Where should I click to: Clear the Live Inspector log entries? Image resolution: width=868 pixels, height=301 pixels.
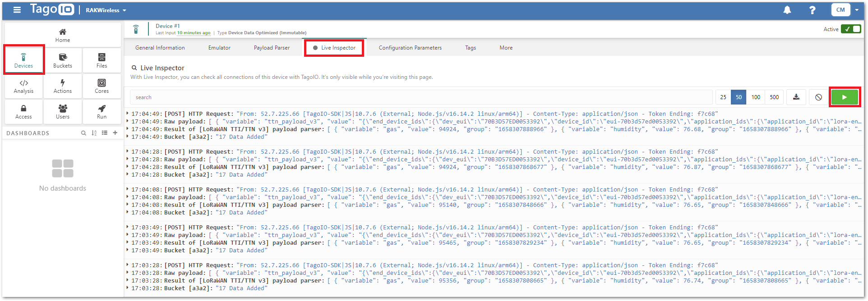click(818, 97)
